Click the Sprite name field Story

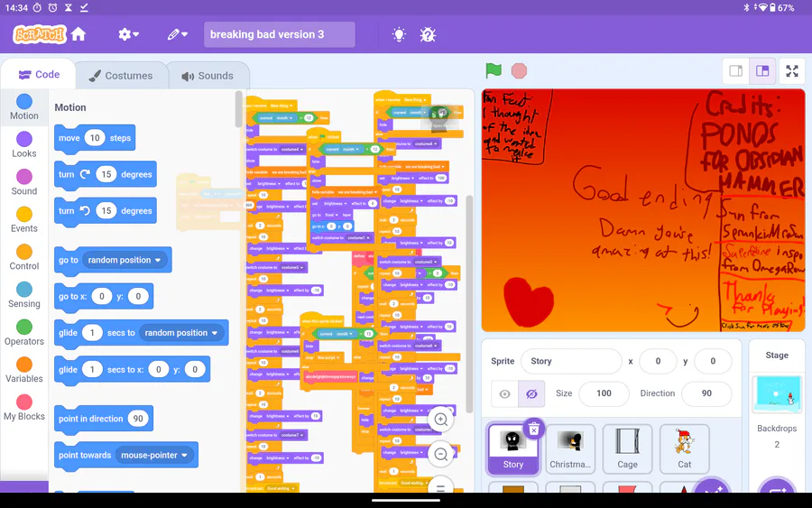coord(571,361)
